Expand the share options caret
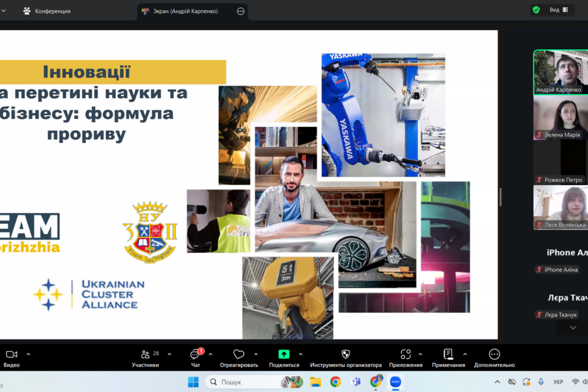This screenshot has width=588, height=392. coord(300,354)
